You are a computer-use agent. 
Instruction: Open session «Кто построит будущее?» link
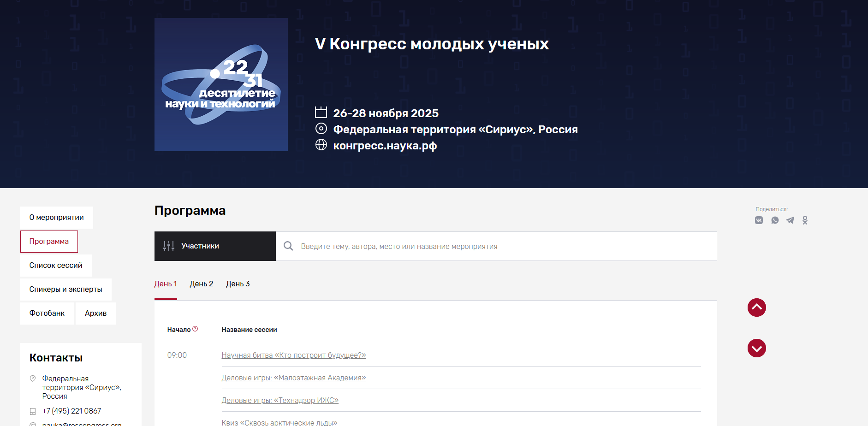[293, 355]
